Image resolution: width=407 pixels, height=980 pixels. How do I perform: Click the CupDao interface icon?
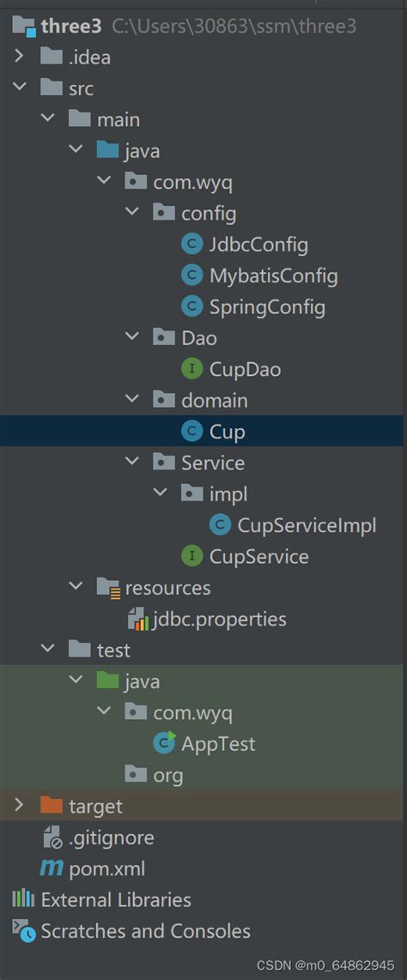click(192, 369)
